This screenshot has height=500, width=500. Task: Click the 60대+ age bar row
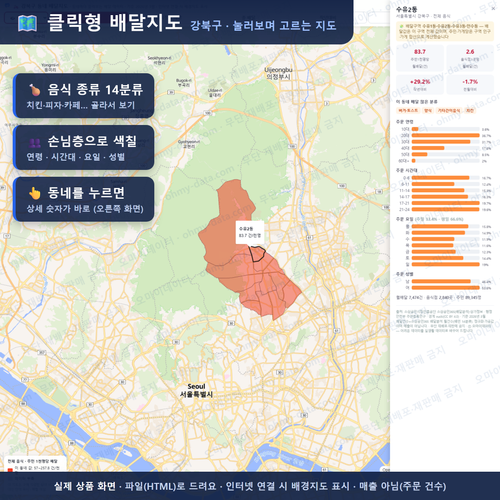(x=445, y=161)
